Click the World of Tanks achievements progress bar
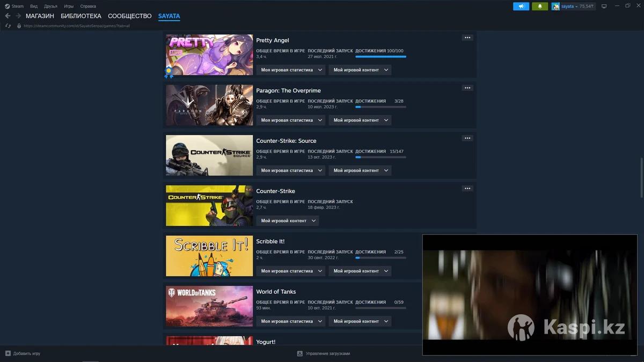 380,308
